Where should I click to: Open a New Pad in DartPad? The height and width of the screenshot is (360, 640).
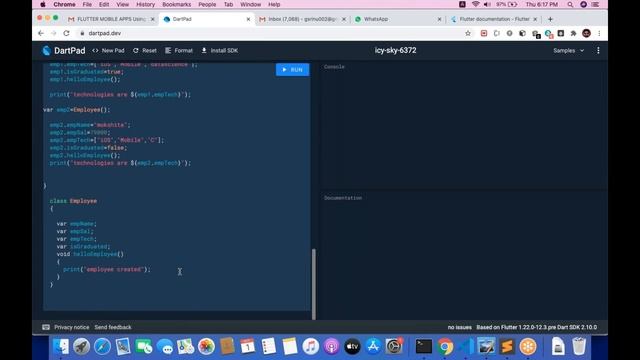[108, 51]
